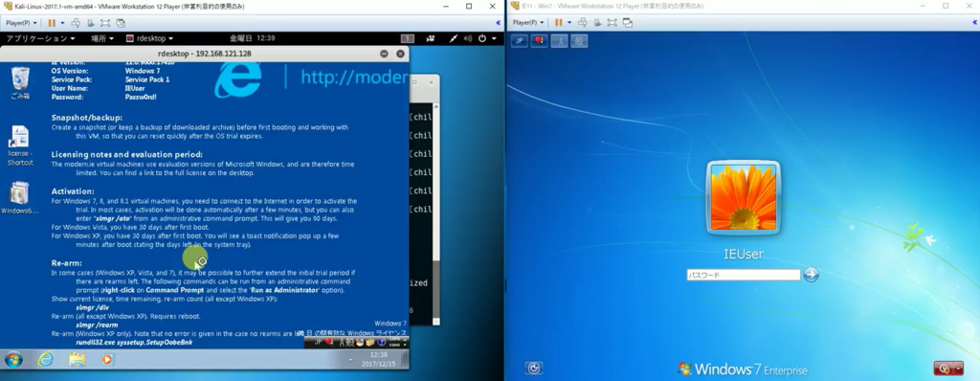Collapse Kali VMware toolbar with blue chevron
The image size is (980, 381).
tap(498, 23)
